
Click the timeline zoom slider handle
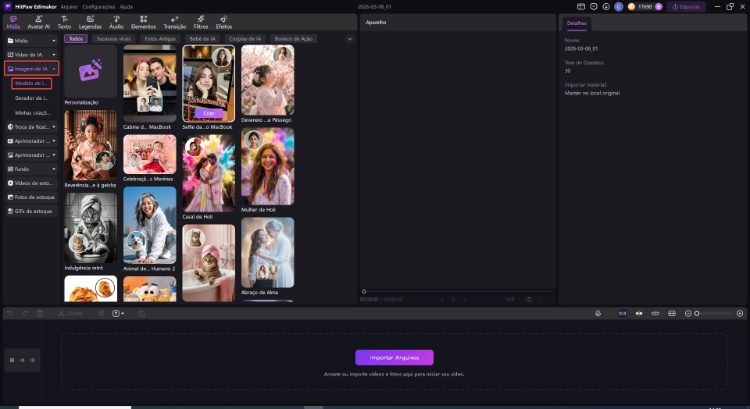point(696,313)
